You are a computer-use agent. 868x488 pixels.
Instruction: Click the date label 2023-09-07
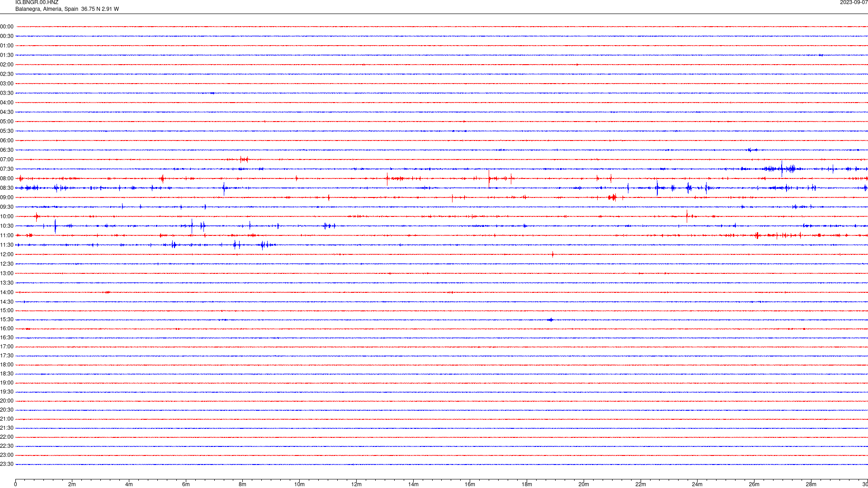pyautogui.click(x=854, y=3)
